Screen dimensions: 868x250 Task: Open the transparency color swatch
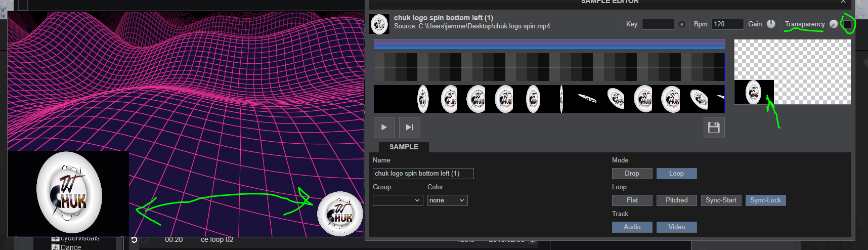coord(847,24)
